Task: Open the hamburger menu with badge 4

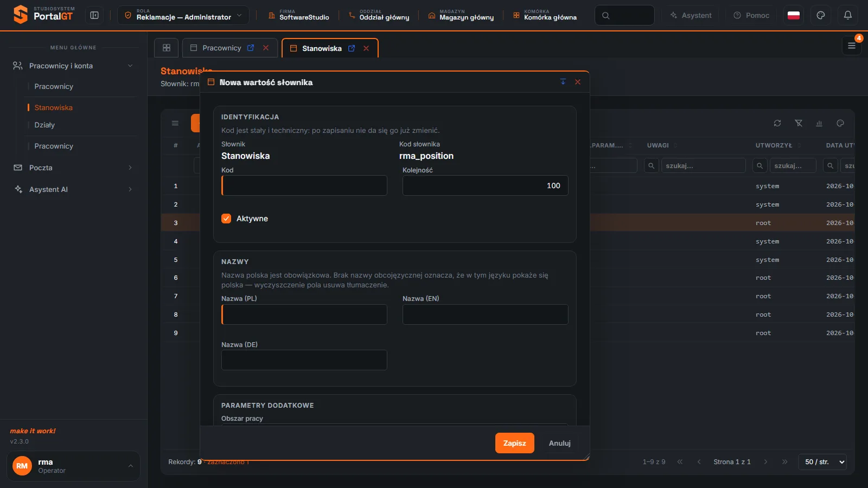Action: 852,46
